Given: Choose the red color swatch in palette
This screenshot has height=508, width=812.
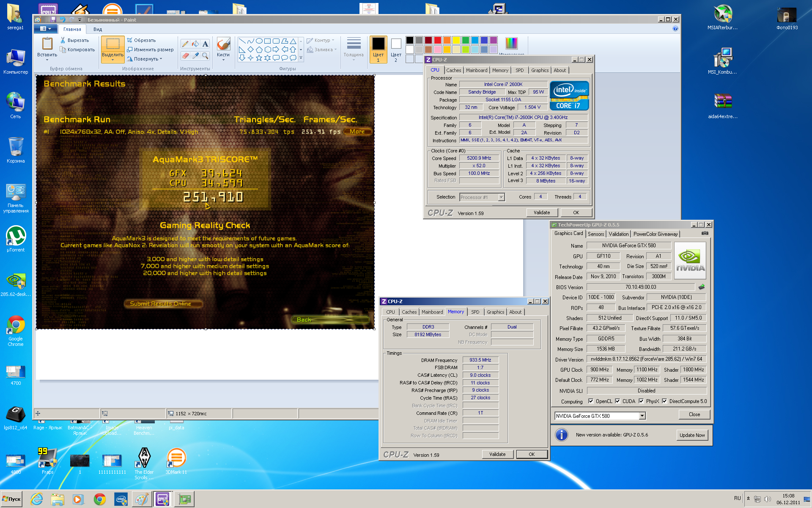Looking at the screenshot, I should coord(438,40).
